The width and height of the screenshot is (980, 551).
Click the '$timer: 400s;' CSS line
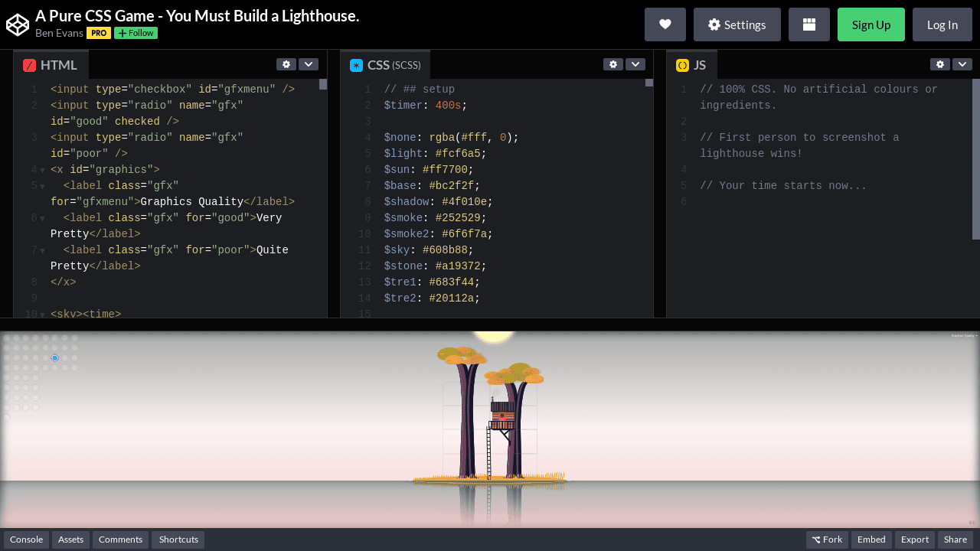(426, 106)
